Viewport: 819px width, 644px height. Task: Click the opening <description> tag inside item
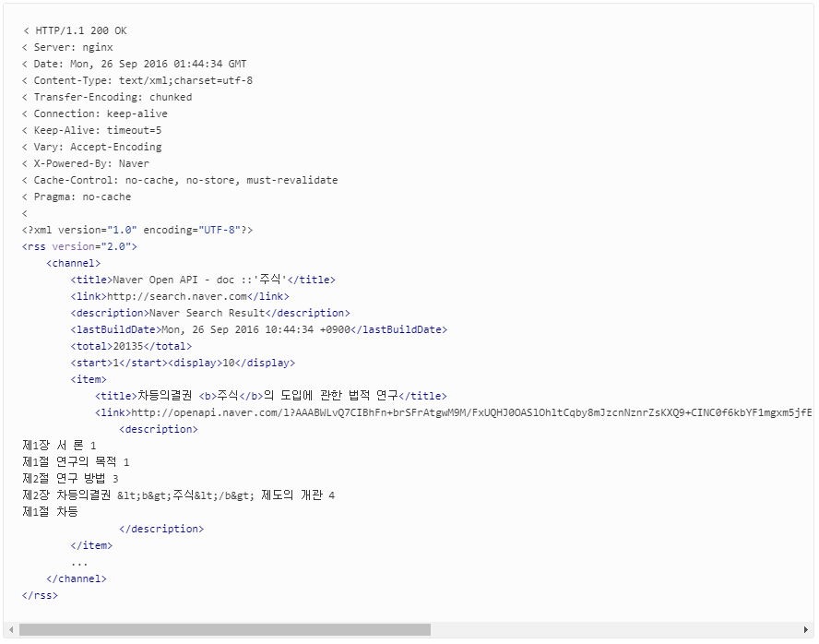(159, 429)
